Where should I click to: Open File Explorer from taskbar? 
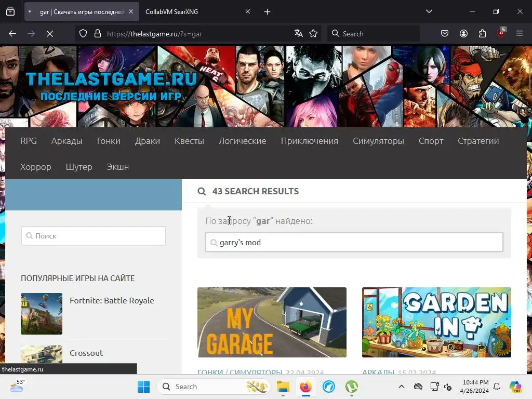click(x=283, y=387)
